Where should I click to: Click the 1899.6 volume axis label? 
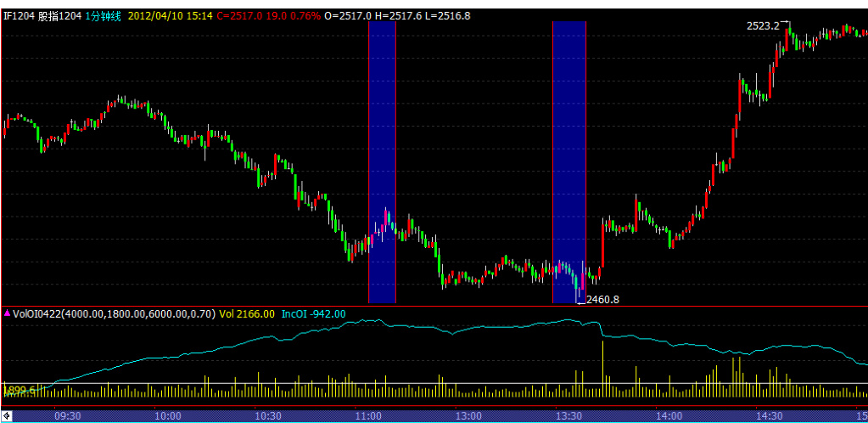point(18,390)
